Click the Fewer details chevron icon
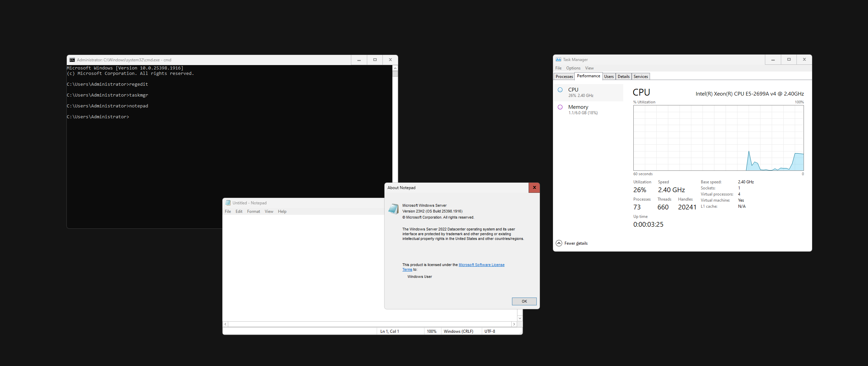 click(559, 243)
